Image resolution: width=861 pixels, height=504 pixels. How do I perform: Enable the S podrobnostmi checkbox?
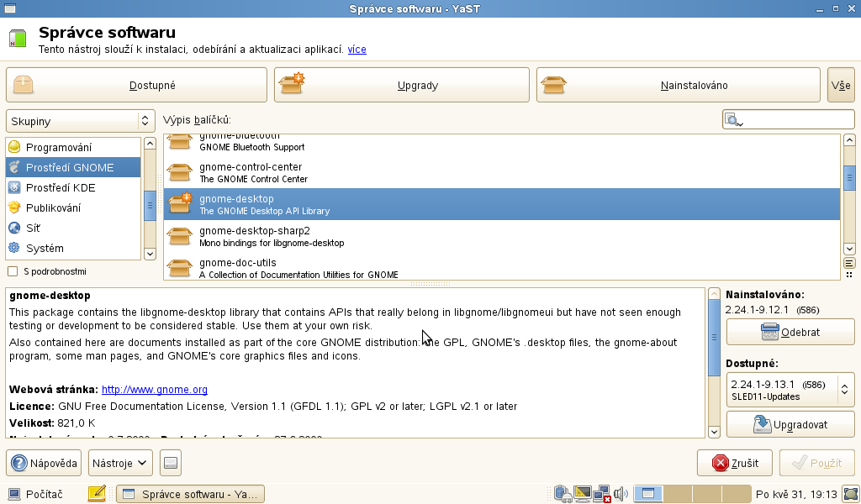13,271
